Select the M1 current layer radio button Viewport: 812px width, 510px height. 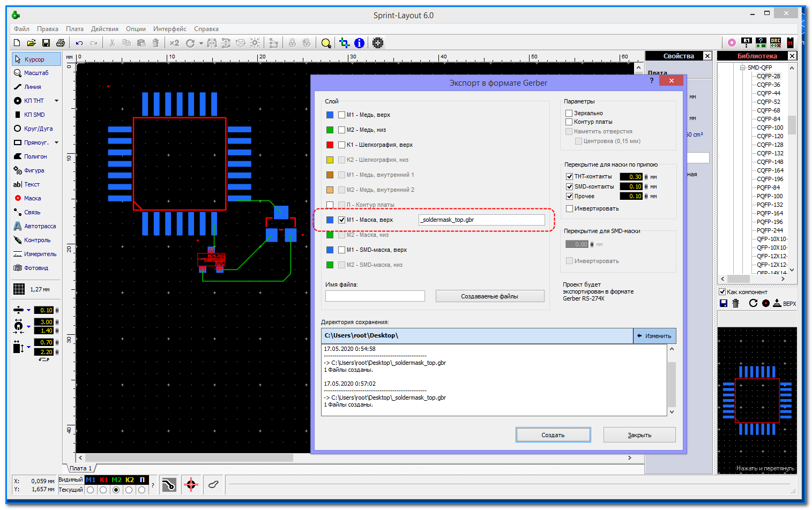point(91,490)
